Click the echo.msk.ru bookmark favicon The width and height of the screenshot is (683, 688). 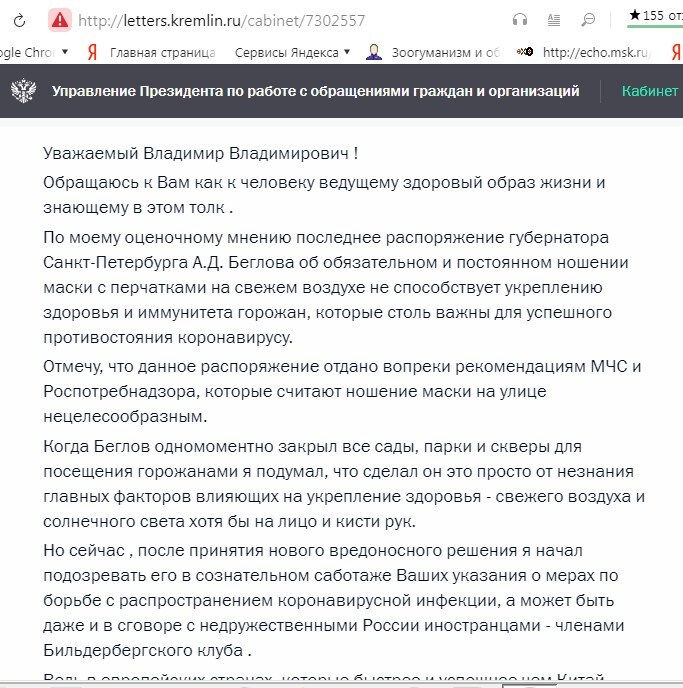point(524,52)
